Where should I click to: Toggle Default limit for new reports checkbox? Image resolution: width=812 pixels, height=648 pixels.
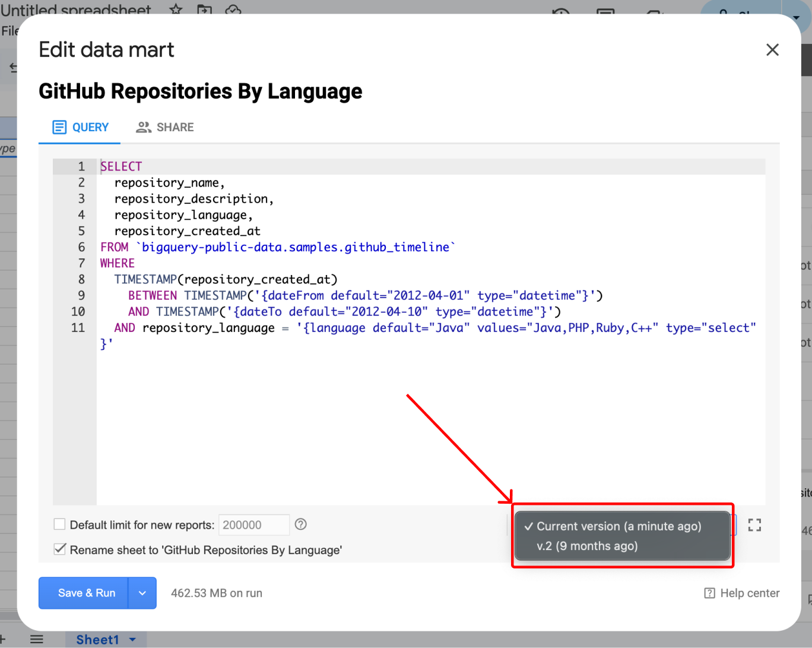(59, 524)
